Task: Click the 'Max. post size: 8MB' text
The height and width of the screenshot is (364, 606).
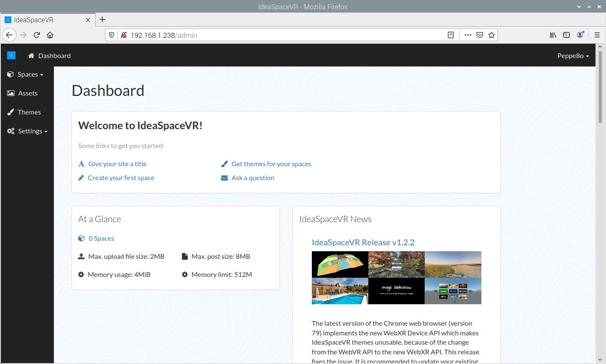Action: point(221,257)
